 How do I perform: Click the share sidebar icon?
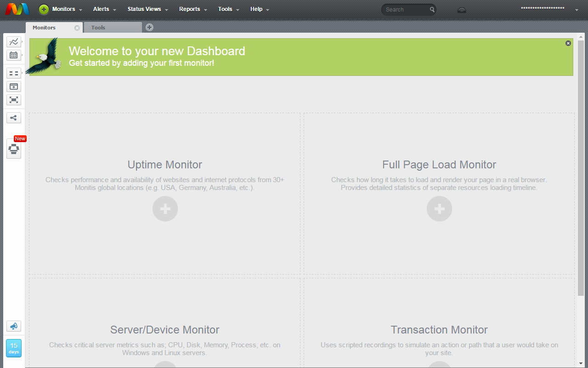click(x=14, y=118)
